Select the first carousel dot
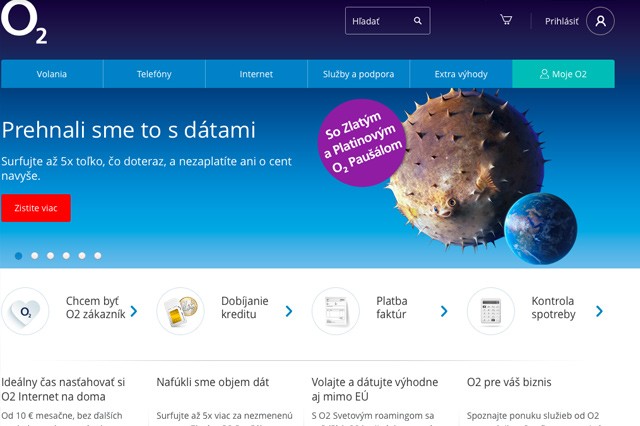 [x=18, y=255]
